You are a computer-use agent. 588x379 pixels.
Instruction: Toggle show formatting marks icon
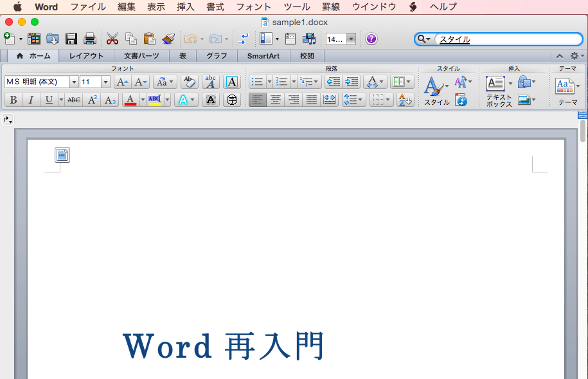[x=244, y=39]
